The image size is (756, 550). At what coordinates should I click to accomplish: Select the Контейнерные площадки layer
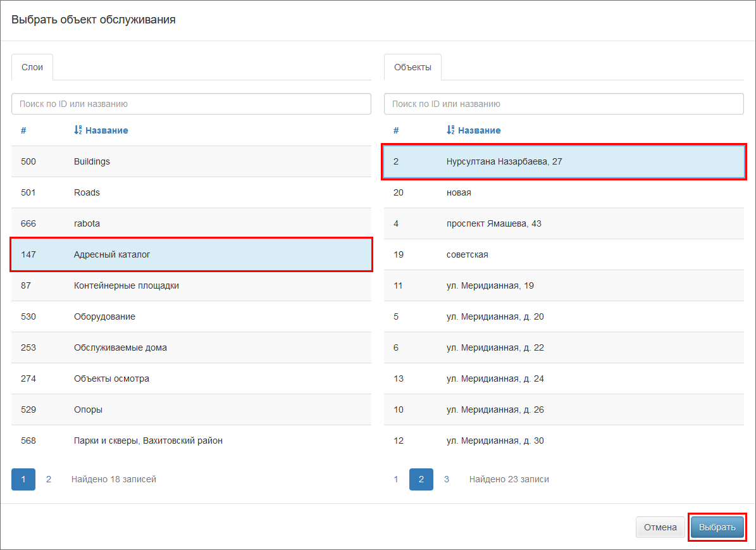[x=191, y=285]
